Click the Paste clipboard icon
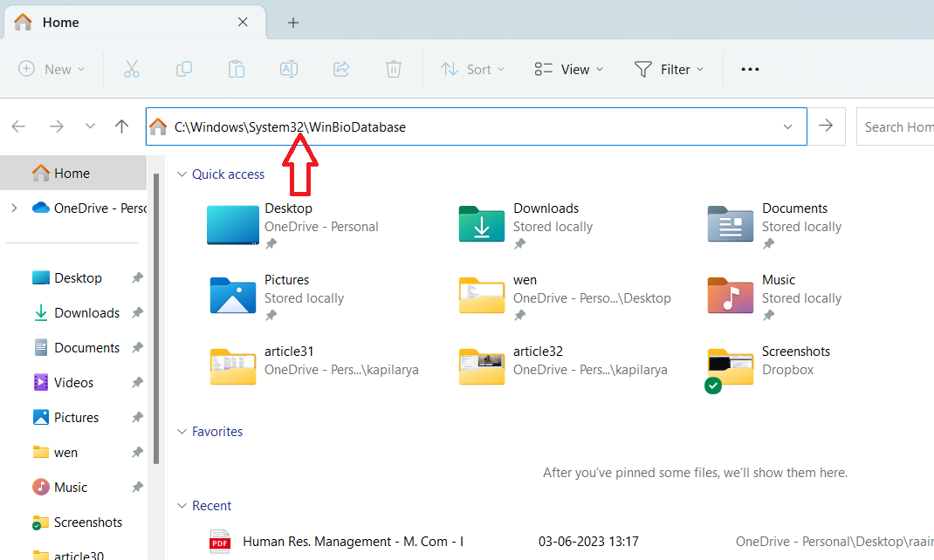This screenshot has width=934, height=560. (x=237, y=69)
